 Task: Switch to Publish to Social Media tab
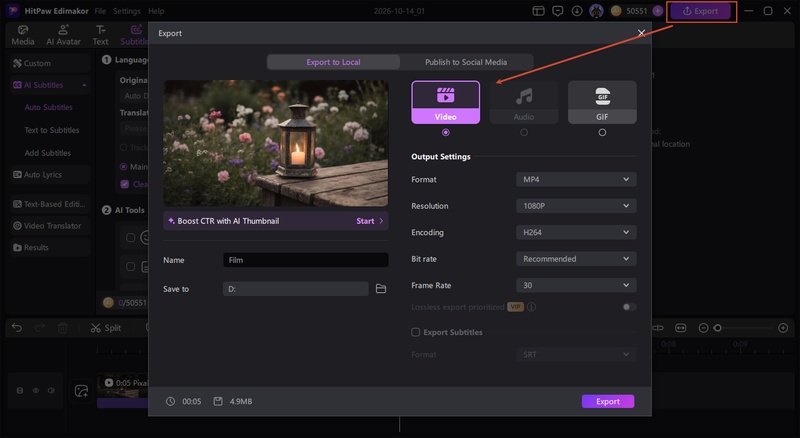[466, 62]
